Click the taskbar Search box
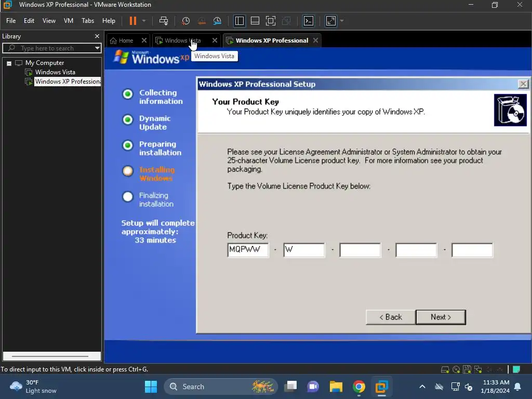 [x=220, y=387]
